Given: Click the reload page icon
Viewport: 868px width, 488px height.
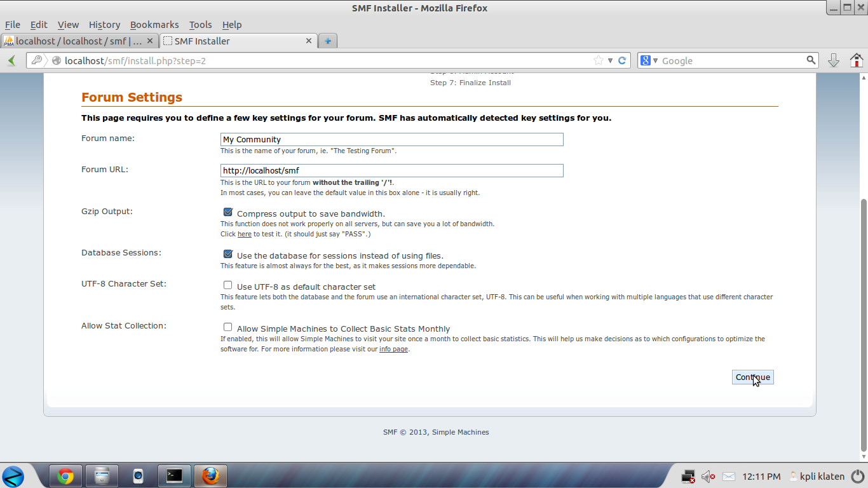Looking at the screenshot, I should (622, 60).
